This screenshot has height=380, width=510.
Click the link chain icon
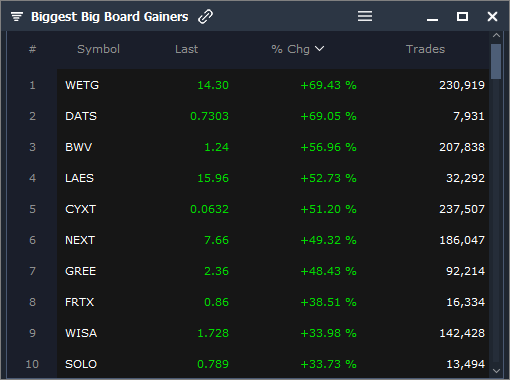(x=205, y=16)
